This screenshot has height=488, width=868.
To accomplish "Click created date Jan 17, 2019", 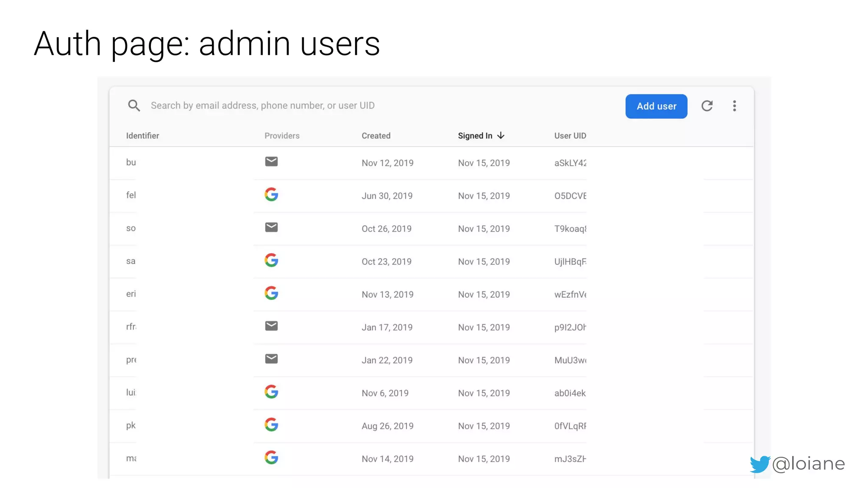I will pyautogui.click(x=387, y=327).
